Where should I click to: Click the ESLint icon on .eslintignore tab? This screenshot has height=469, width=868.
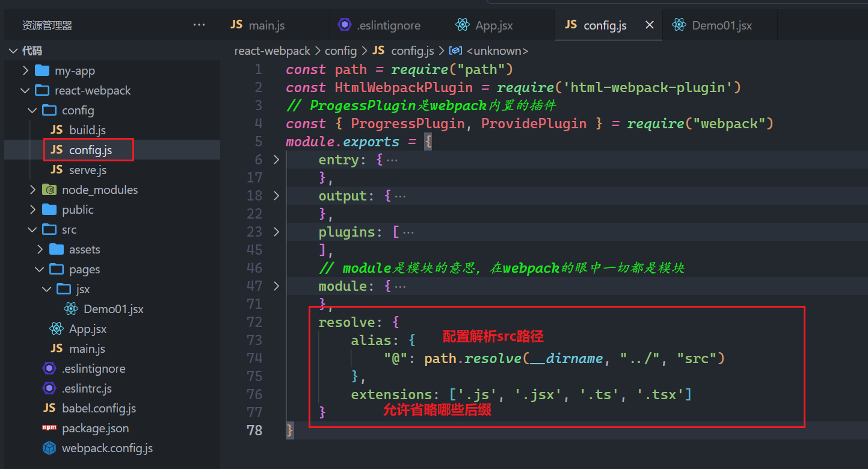(344, 25)
